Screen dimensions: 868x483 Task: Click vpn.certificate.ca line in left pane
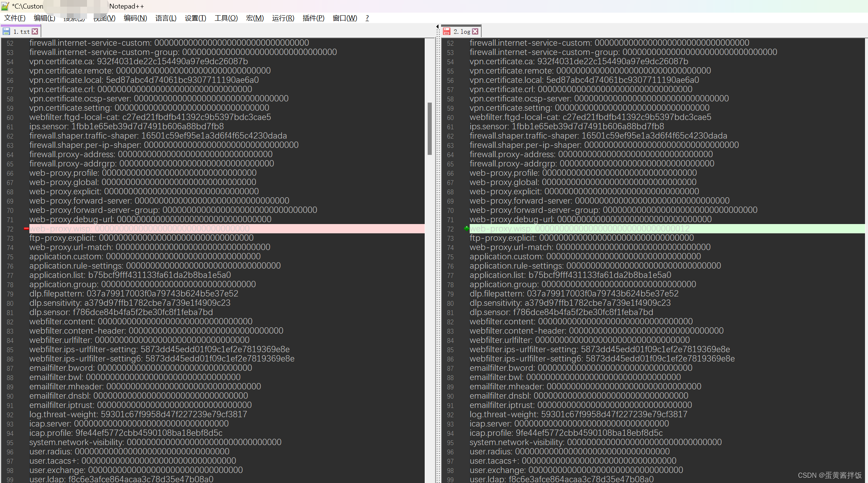pos(139,61)
